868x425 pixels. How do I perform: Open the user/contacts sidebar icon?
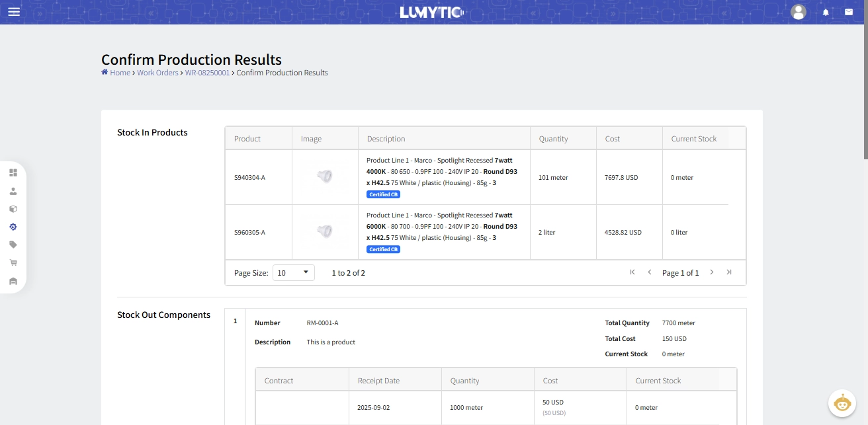(x=13, y=191)
